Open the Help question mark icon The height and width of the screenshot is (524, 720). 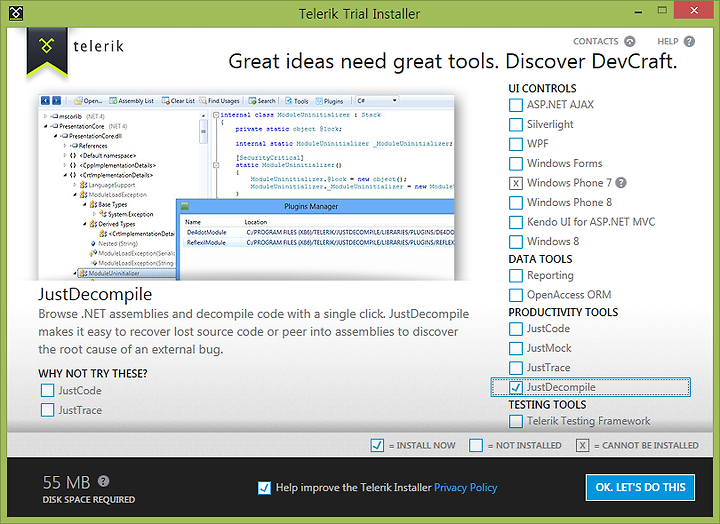click(689, 42)
